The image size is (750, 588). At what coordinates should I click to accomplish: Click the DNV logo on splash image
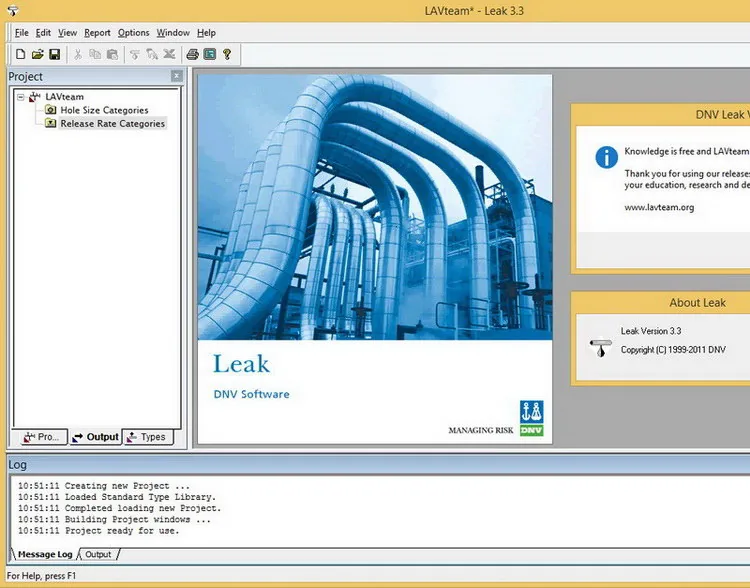coord(532,418)
